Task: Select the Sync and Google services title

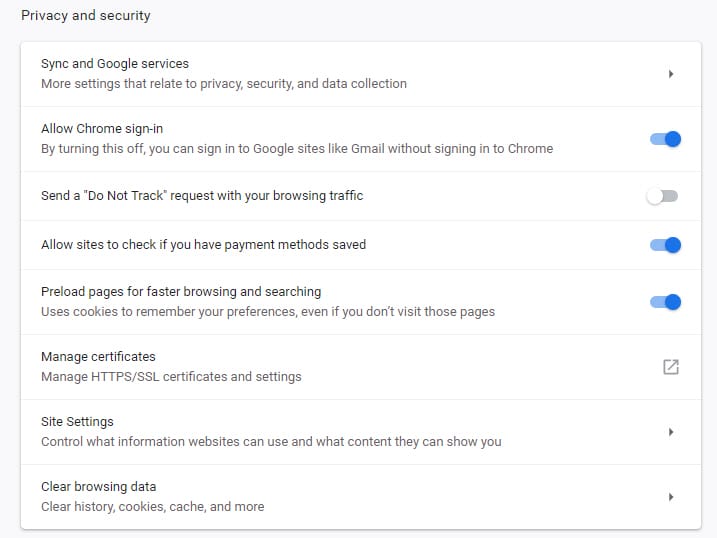Action: [x=115, y=64]
